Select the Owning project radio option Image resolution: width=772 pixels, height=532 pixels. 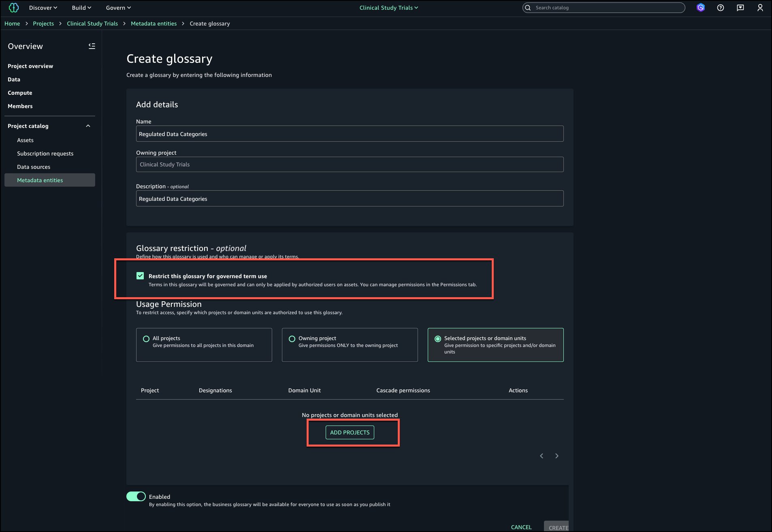point(292,339)
